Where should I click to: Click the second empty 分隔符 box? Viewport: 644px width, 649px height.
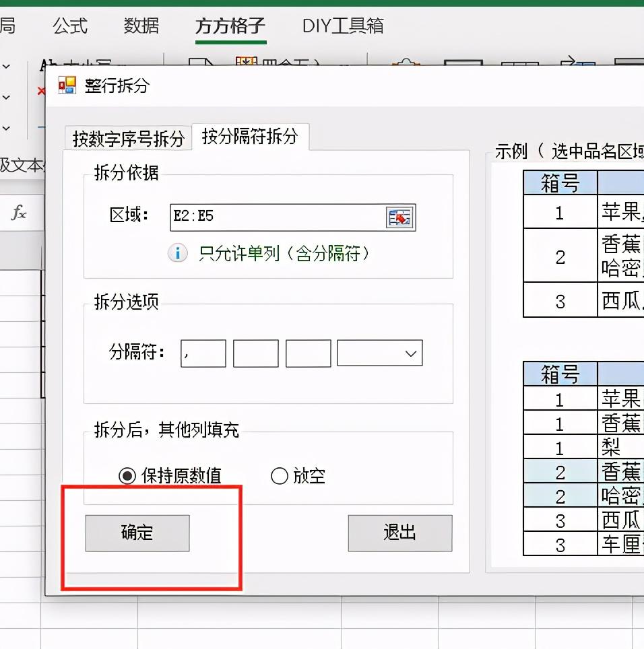coord(256,353)
